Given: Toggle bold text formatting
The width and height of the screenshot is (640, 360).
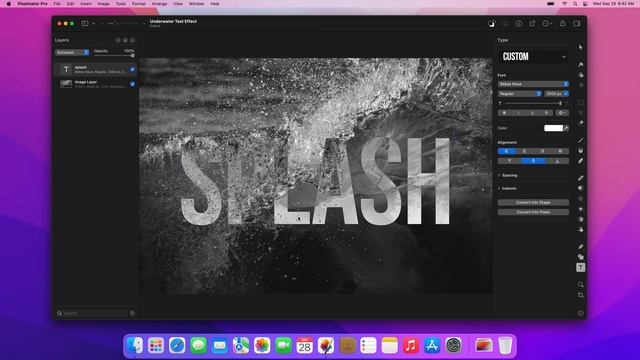Looking at the screenshot, I should click(504, 113).
